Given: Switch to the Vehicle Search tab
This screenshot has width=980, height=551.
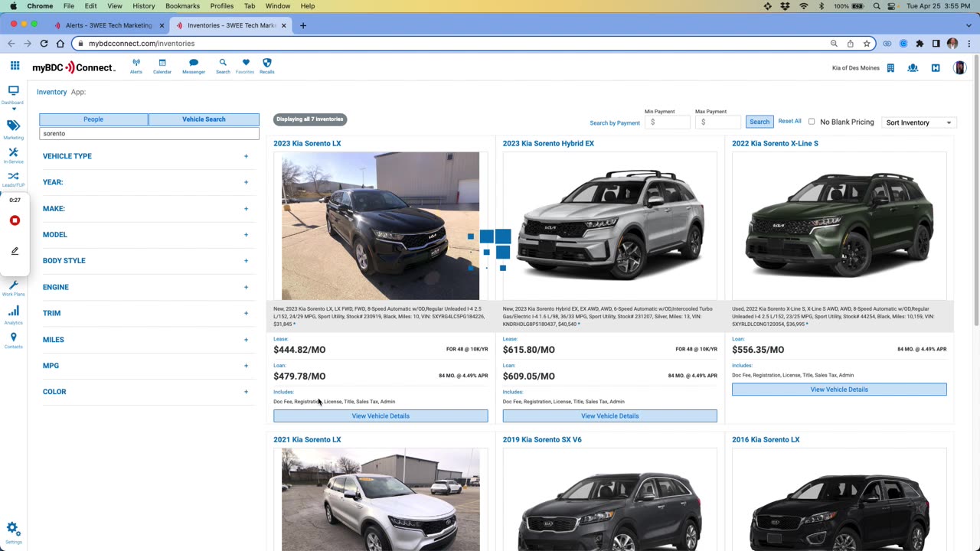Looking at the screenshot, I should pos(204,119).
